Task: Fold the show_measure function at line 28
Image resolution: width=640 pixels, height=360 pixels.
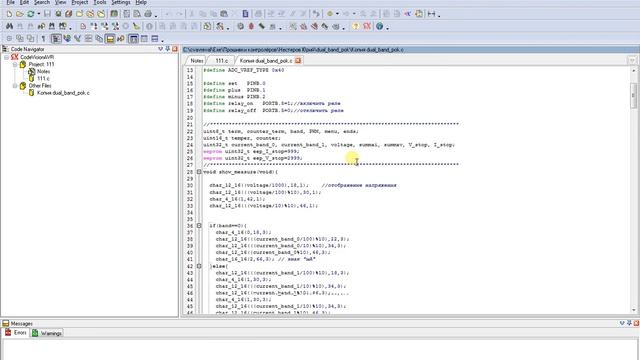Action: [199, 172]
